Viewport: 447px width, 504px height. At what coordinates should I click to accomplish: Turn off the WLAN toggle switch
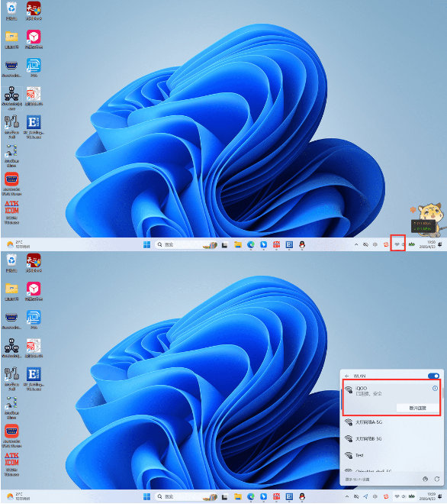[x=433, y=376]
